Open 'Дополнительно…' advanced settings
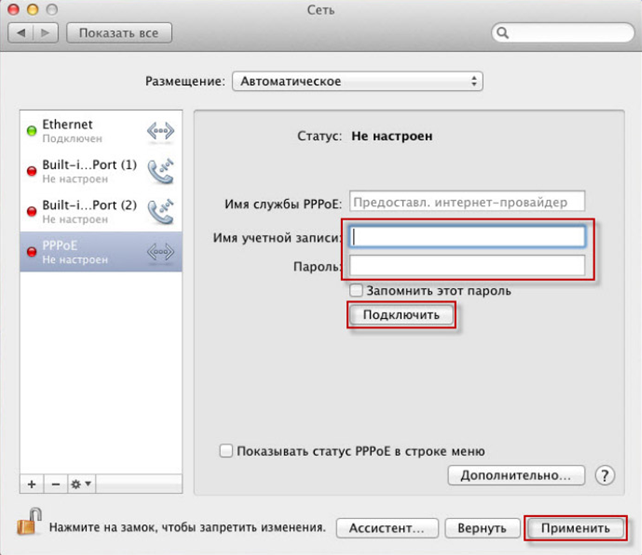The height and width of the screenshot is (555, 642). pyautogui.click(x=516, y=475)
